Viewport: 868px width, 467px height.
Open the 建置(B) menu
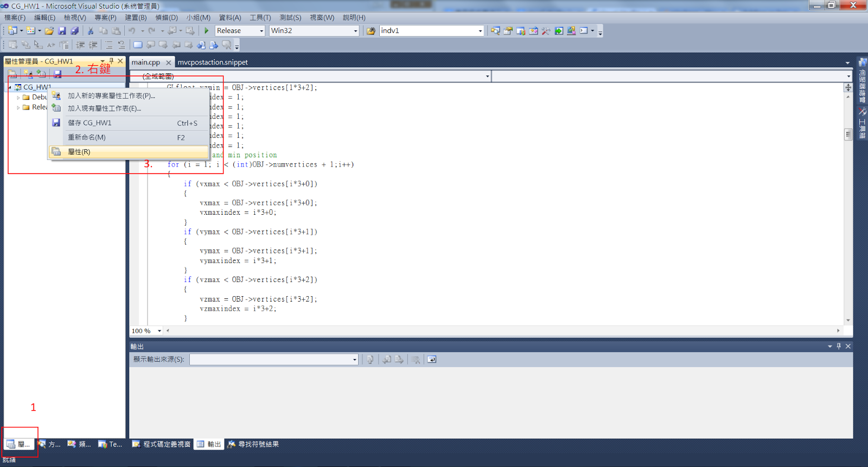(136, 17)
